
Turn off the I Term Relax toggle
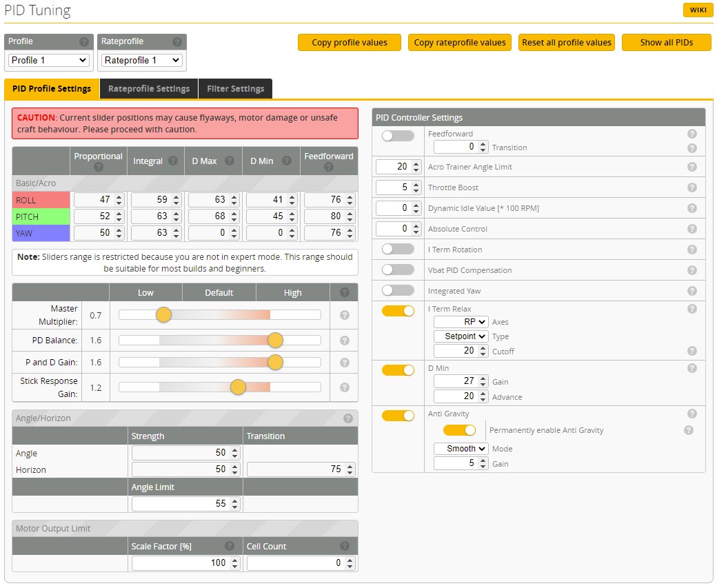pyautogui.click(x=398, y=311)
